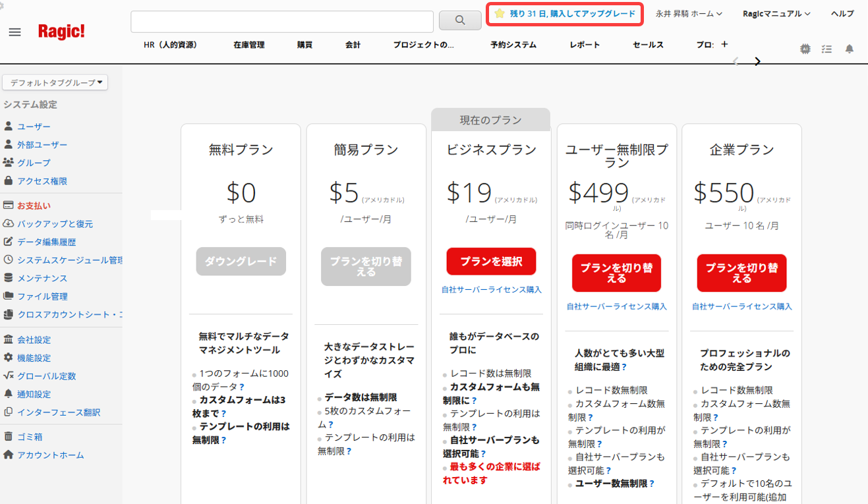
Task: Click the クロスアカウントシート copy icon
Action: point(9,314)
